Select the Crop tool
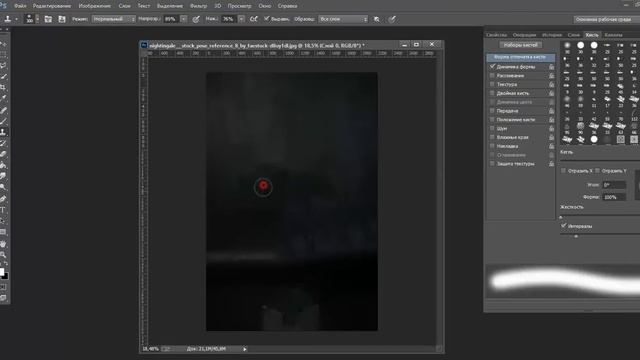Viewport: 640px width, 360px height. (3, 87)
